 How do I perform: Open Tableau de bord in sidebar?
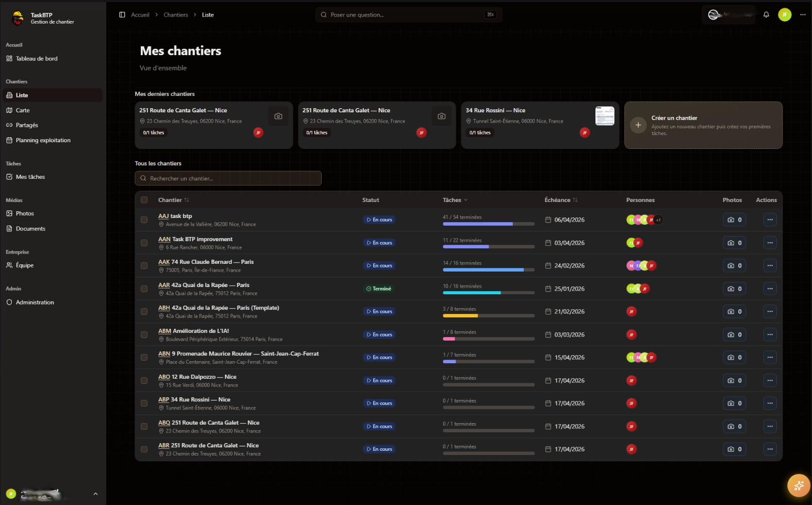53,59
